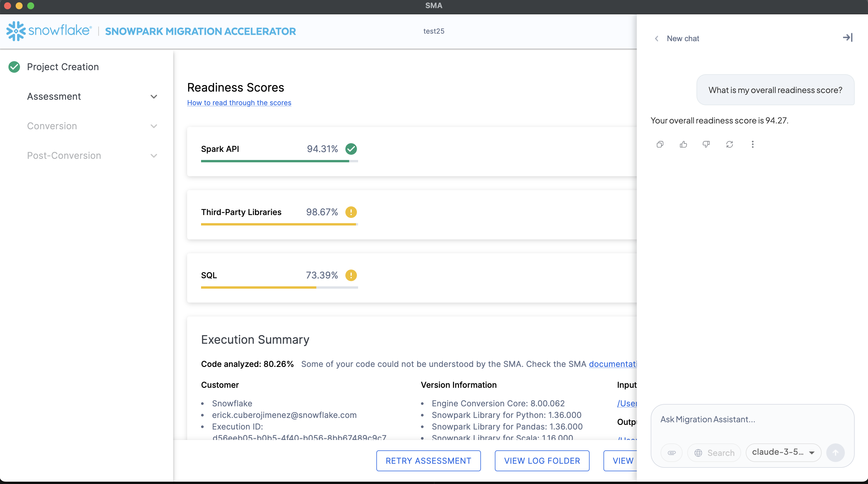Give thumbs up to the answer
Screen dimensions: 868x484
pos(683,145)
